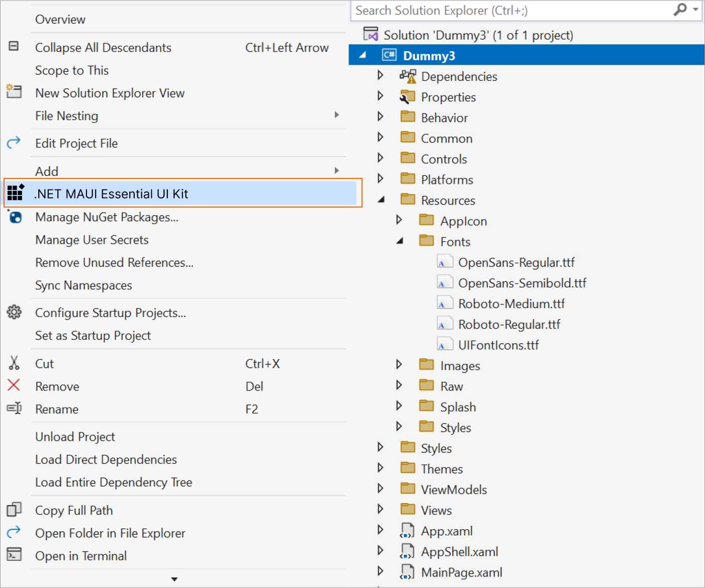705x588 pixels.
Task: Click the AppShell.xaml file icon
Action: [x=407, y=551]
